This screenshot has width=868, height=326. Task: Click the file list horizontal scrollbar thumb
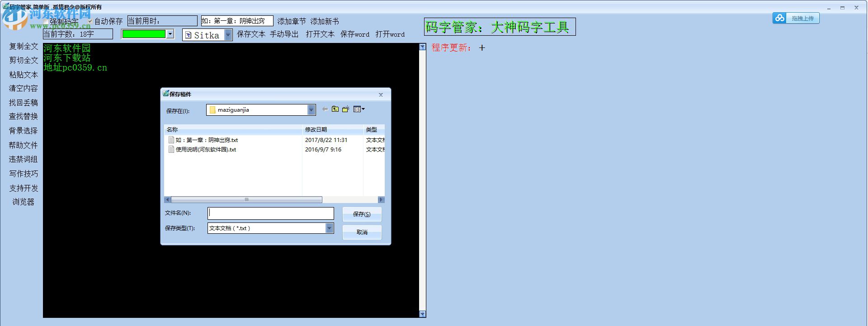click(246, 199)
